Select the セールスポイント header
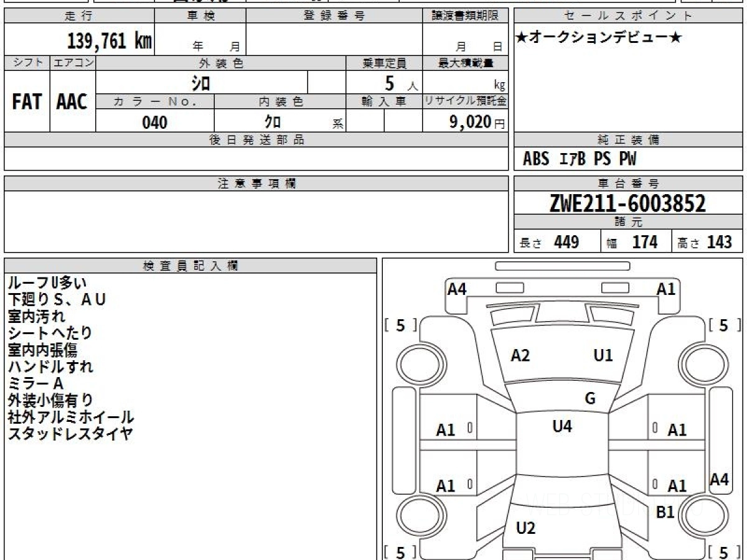The width and height of the screenshot is (747, 560). [x=628, y=16]
